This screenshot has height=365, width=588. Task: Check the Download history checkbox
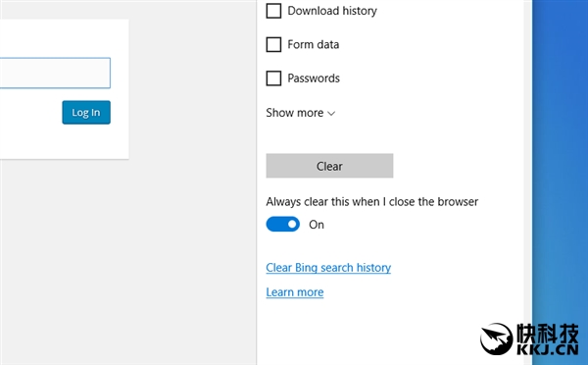273,11
